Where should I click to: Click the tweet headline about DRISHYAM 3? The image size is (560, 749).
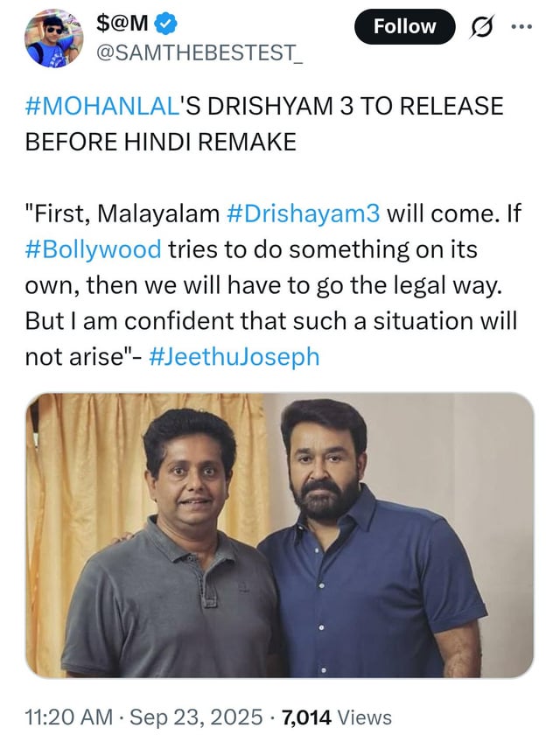click(x=264, y=123)
